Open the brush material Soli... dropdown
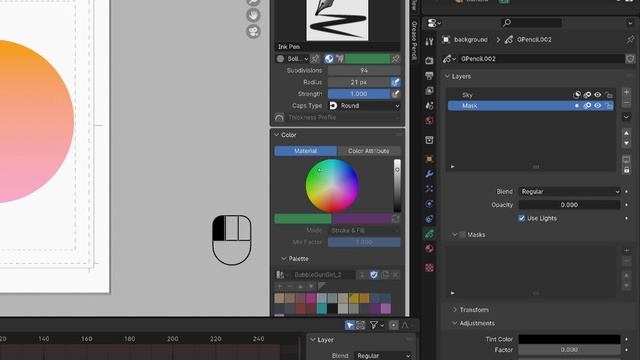 pos(292,59)
